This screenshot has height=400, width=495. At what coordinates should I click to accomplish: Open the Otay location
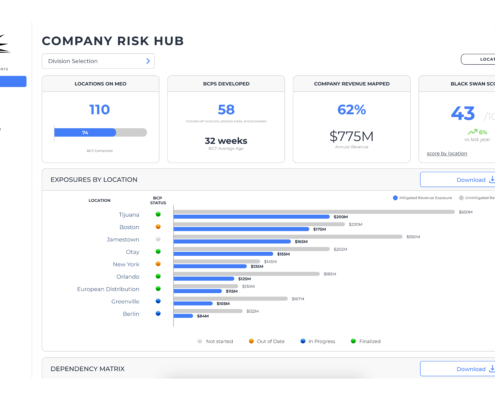coord(132,252)
